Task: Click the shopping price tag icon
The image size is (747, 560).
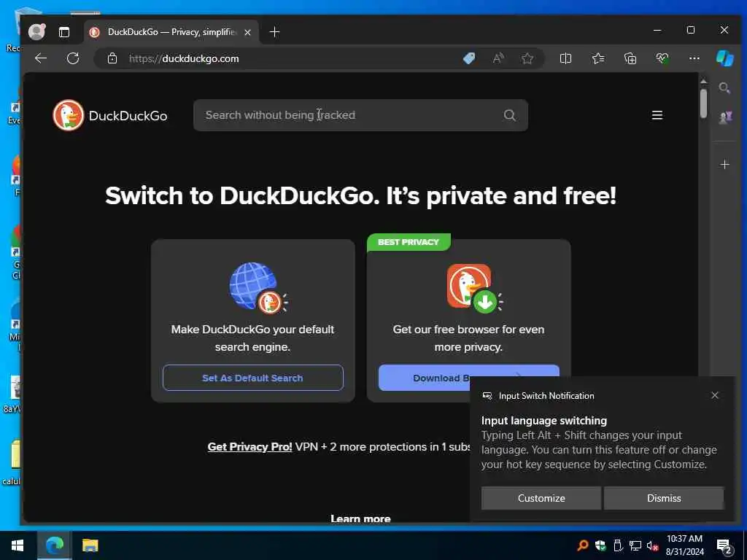Action: 469,58
